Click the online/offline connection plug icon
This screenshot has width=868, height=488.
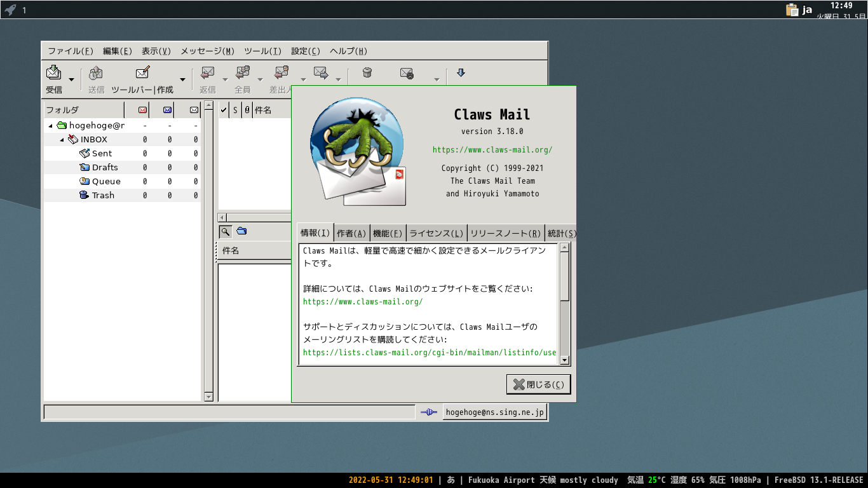click(428, 412)
